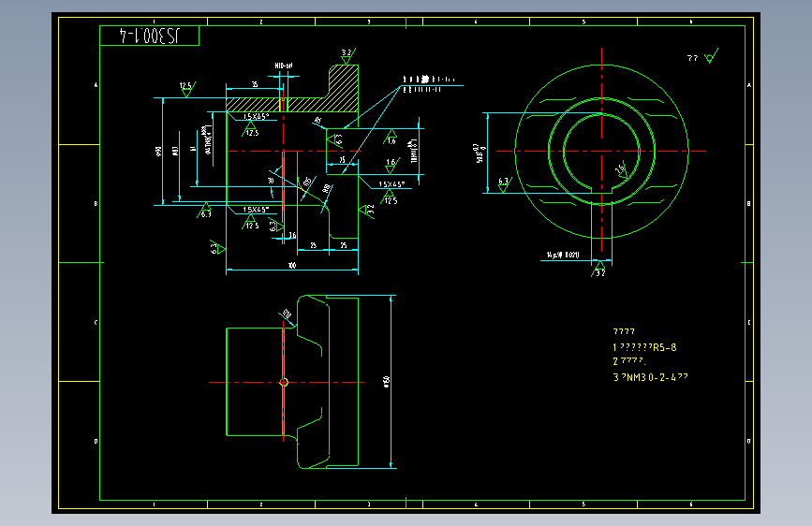Click the 1.5X45° chamfer label on the section's right side

(x=391, y=184)
